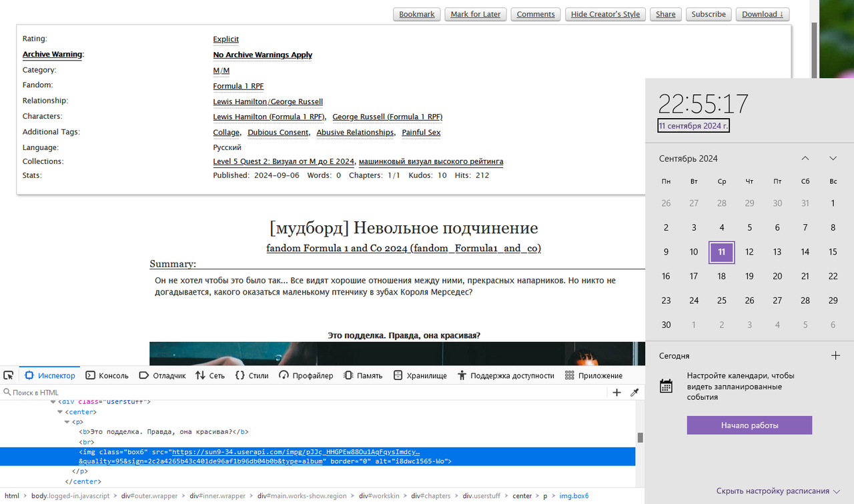Open the Download dropdown button

coord(763,14)
